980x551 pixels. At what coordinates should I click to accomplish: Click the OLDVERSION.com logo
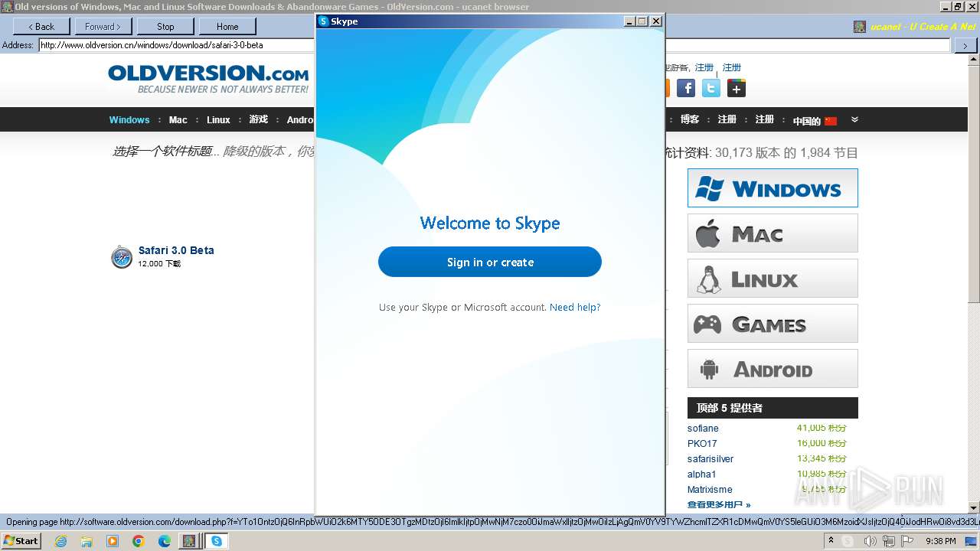(x=208, y=79)
